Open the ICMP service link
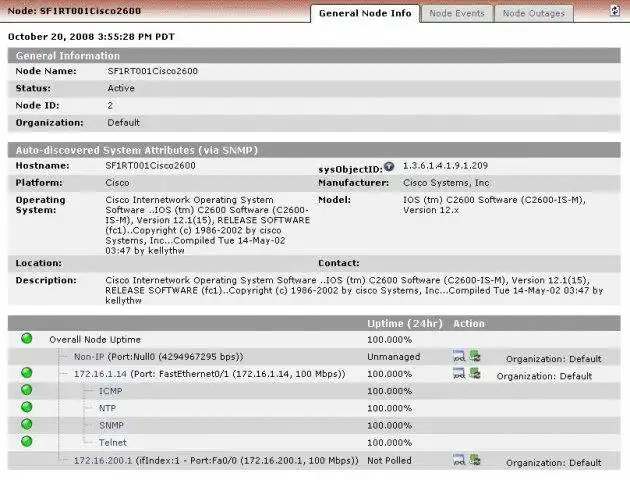The image size is (630, 480). pyautogui.click(x=110, y=391)
